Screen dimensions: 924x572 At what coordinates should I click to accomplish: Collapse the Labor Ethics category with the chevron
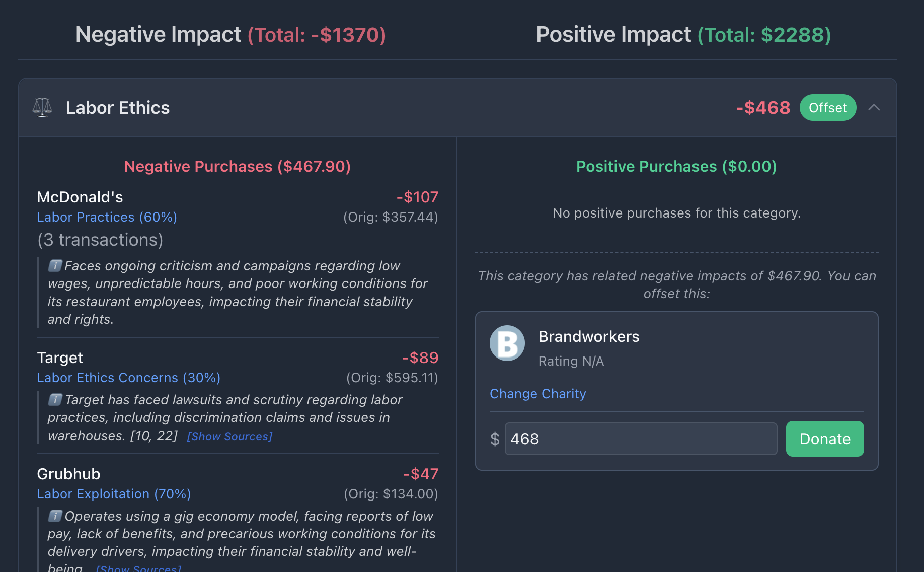pyautogui.click(x=874, y=107)
